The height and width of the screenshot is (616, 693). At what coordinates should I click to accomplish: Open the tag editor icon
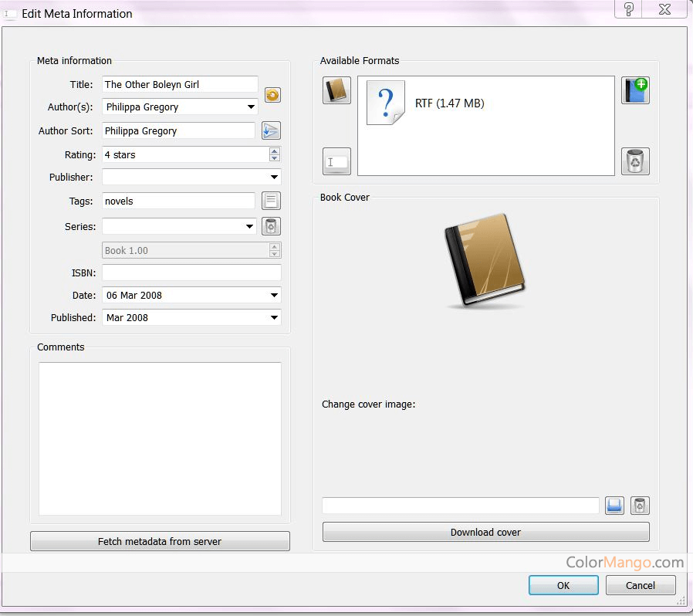pos(271,201)
